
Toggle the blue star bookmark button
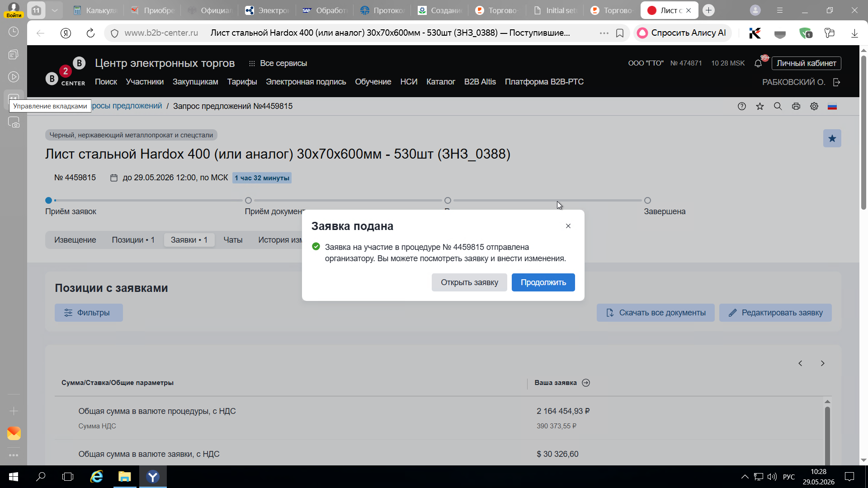[x=832, y=138]
